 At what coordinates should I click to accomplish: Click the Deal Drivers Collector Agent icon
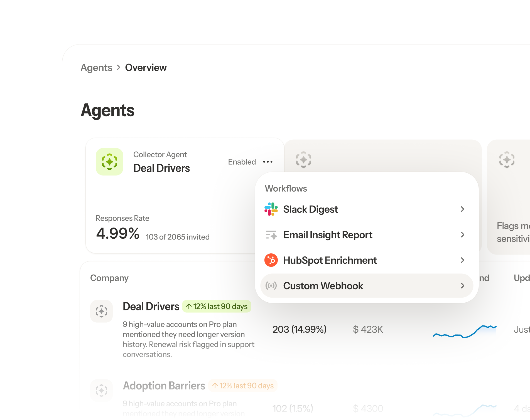click(109, 162)
